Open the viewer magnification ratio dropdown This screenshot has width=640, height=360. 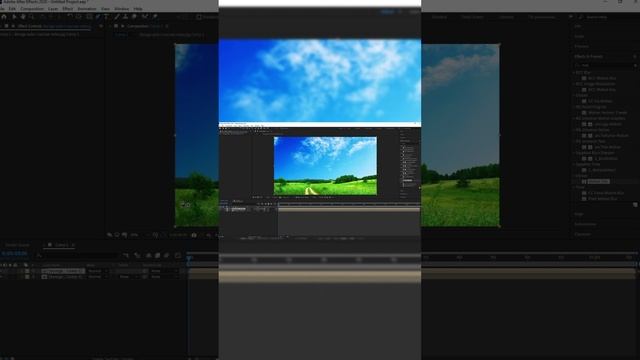click(135, 235)
